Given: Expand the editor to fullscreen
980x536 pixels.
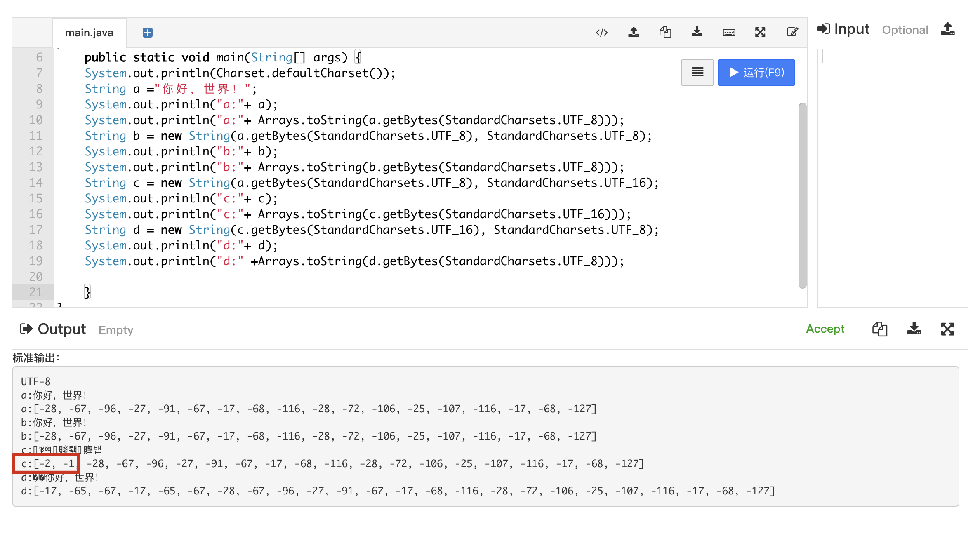Looking at the screenshot, I should tap(760, 32).
